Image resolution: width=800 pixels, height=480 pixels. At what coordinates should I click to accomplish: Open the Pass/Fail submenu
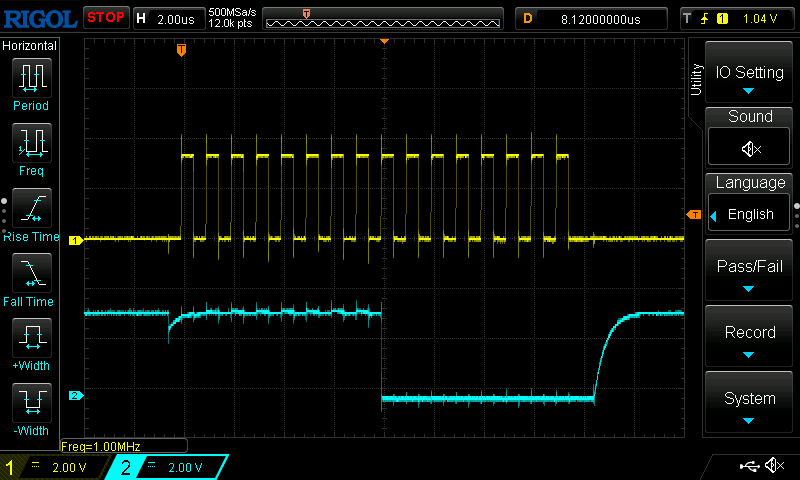click(748, 270)
